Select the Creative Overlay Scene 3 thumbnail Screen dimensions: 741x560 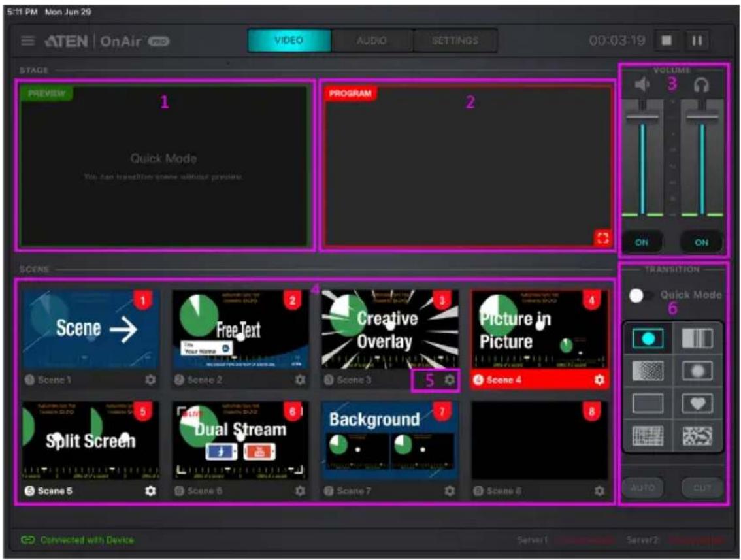tap(390, 329)
